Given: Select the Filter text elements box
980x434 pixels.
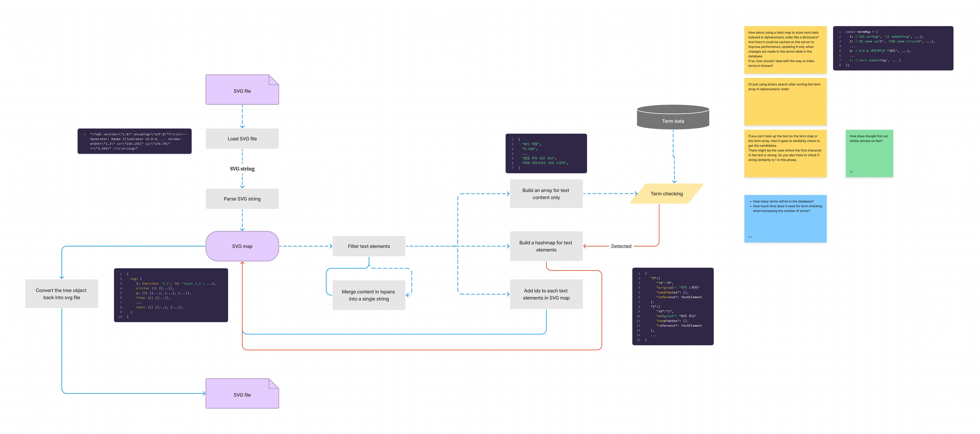Looking at the screenshot, I should point(369,246).
